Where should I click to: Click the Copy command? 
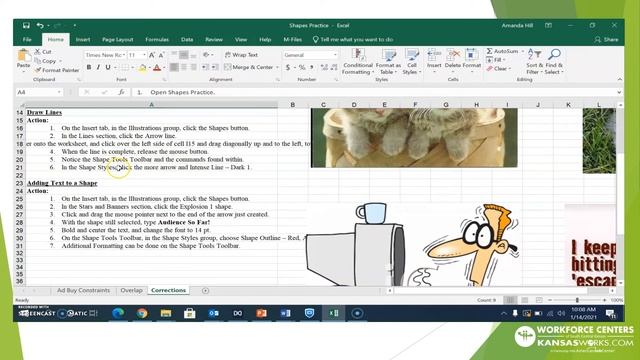pos(45,61)
